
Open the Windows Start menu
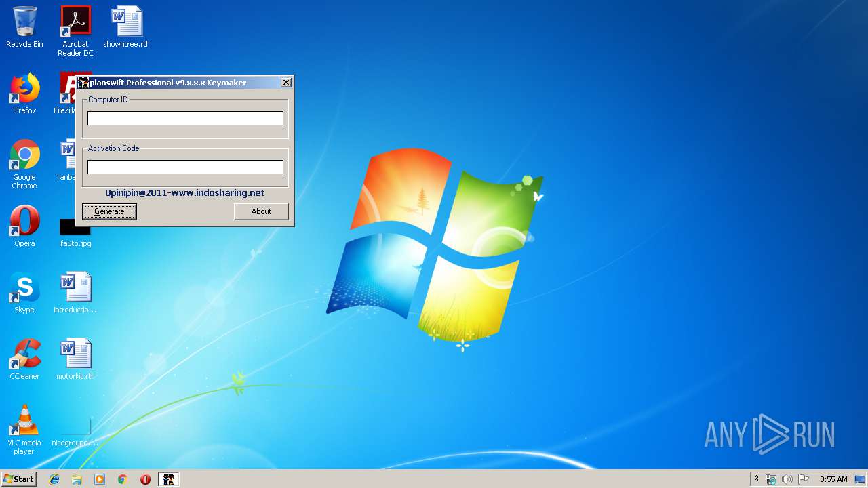coord(18,479)
